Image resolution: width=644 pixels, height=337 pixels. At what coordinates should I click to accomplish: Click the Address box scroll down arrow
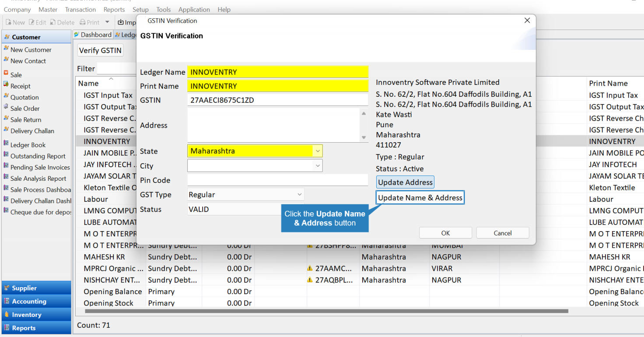point(364,138)
